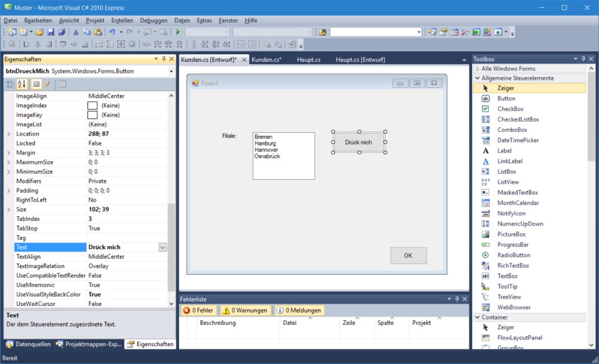The width and height of the screenshot is (599, 364).
Task: Collapse the Allgemeine Steuerelemente toolbox group
Action: point(477,78)
